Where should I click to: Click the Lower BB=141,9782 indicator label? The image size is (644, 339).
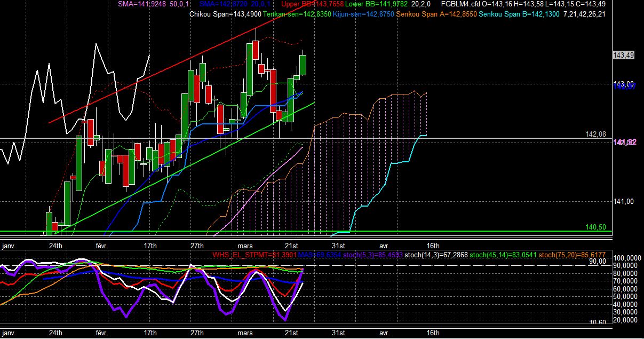tap(376, 5)
